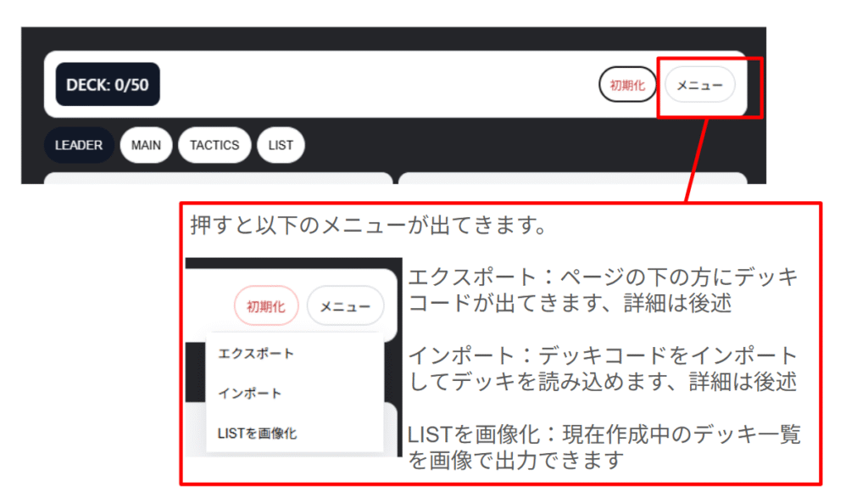Screen dimensions: 868x487
Task: Select the LIST tab
Action: click(281, 145)
